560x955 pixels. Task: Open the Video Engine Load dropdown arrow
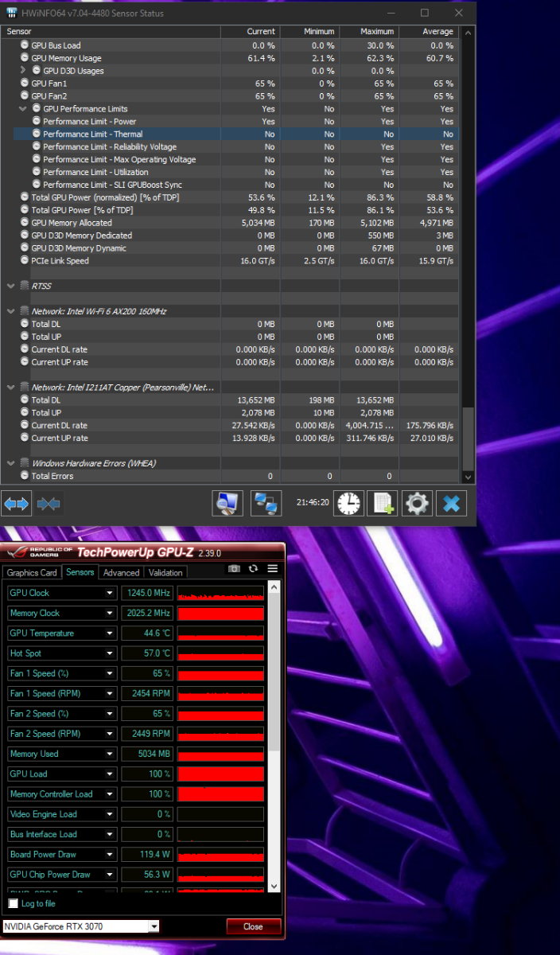point(110,814)
